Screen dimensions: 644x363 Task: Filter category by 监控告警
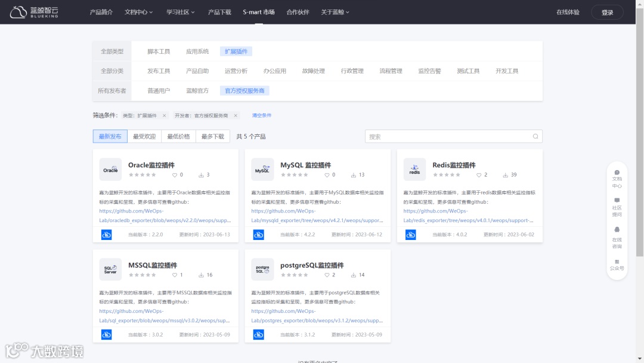coord(429,71)
